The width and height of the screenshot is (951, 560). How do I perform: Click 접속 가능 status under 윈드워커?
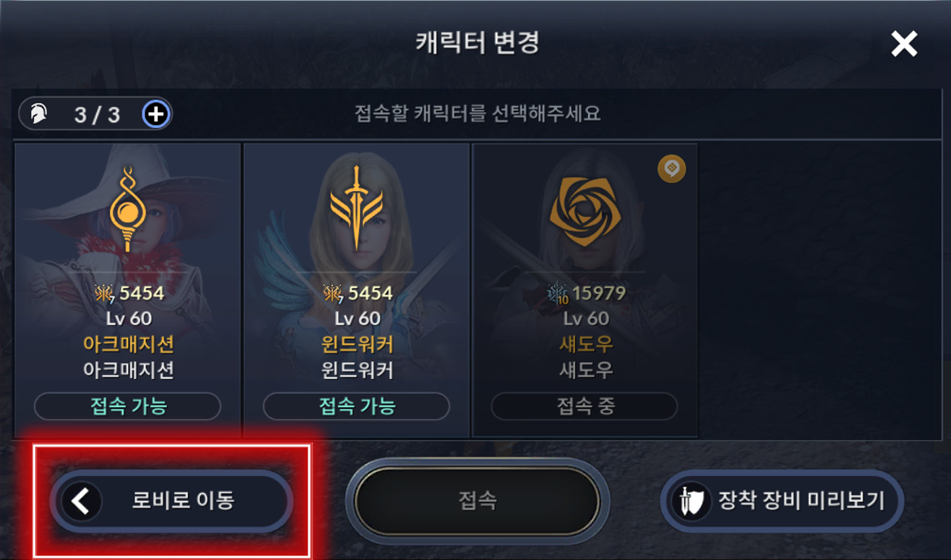pyautogui.click(x=356, y=406)
